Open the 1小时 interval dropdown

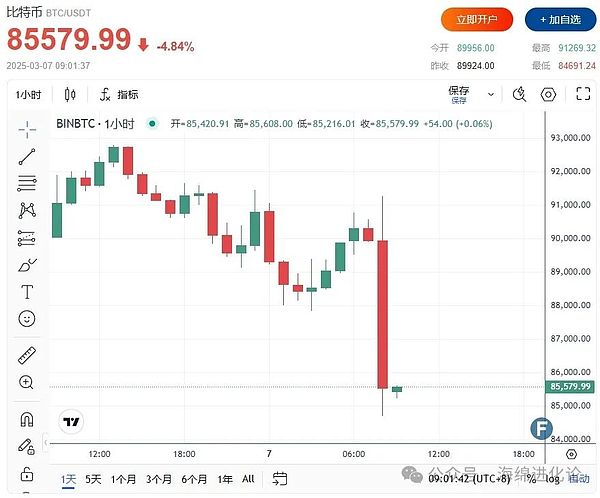pyautogui.click(x=28, y=95)
